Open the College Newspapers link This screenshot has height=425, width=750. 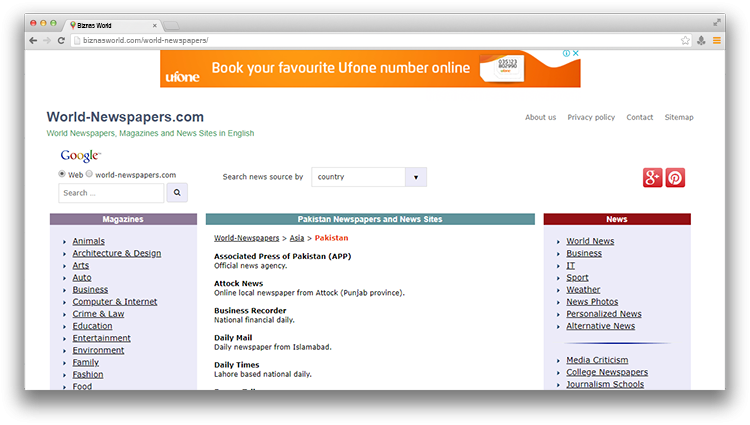[x=607, y=372]
